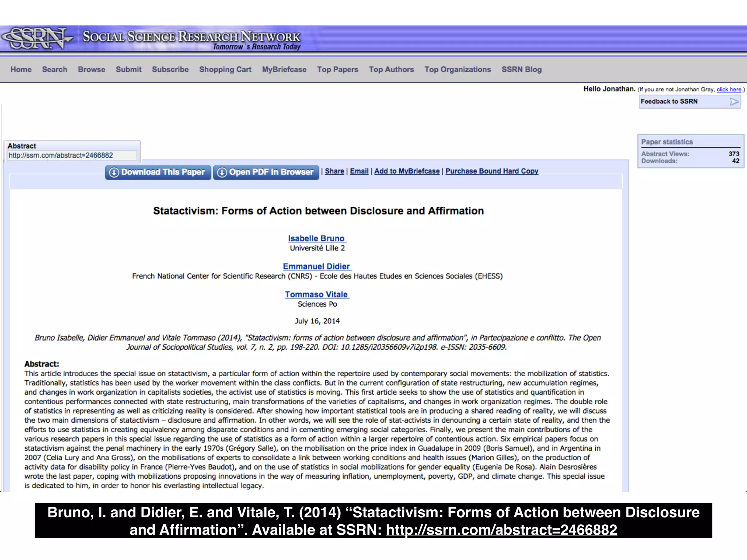Viewport: 747px width, 560px height.
Task: Click the 'click here' not-Jonathan link
Action: [729, 89]
